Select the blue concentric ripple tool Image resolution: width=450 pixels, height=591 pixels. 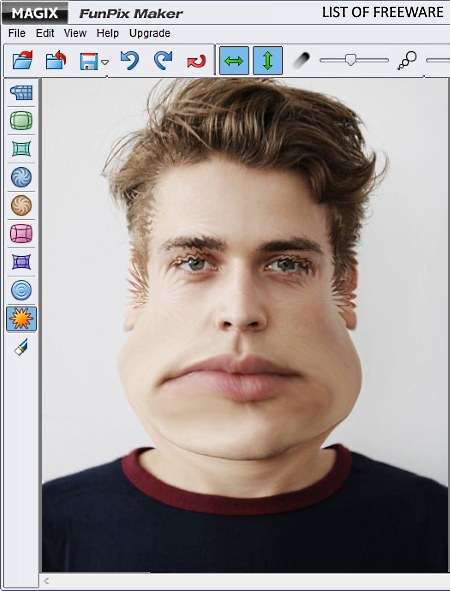pyautogui.click(x=21, y=290)
